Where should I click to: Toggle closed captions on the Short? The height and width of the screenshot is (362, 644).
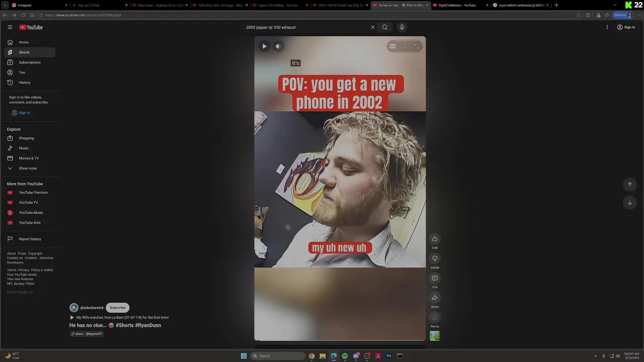tap(392, 46)
